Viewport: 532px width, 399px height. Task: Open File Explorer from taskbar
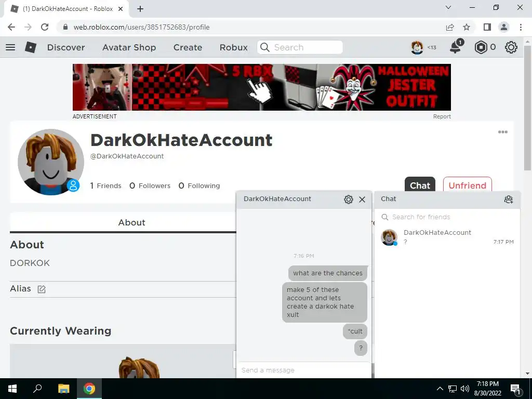(x=63, y=389)
